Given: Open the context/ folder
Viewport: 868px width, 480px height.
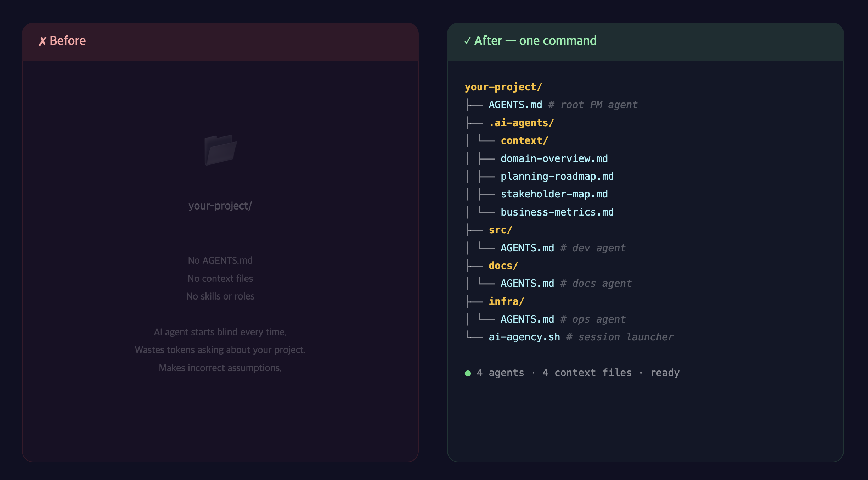Looking at the screenshot, I should tap(524, 141).
